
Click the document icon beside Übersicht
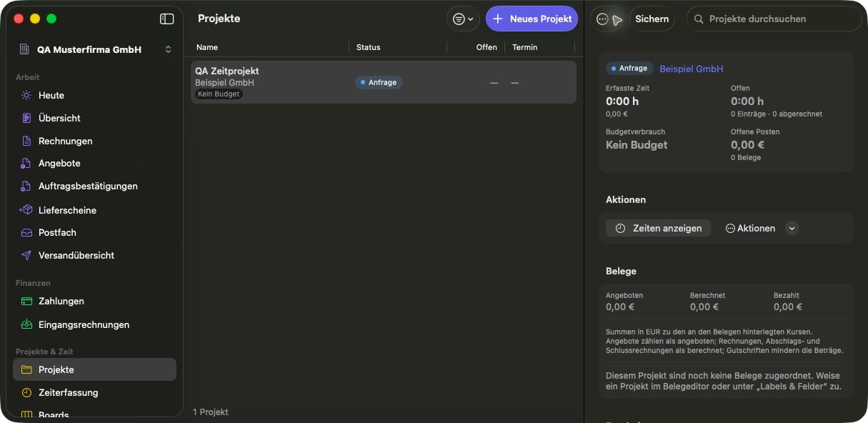click(x=26, y=118)
